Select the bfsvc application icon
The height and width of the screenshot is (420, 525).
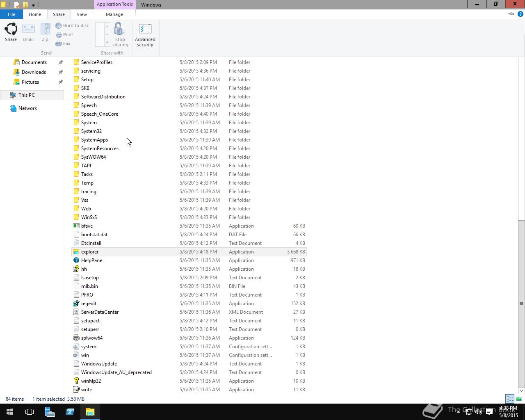click(76, 226)
